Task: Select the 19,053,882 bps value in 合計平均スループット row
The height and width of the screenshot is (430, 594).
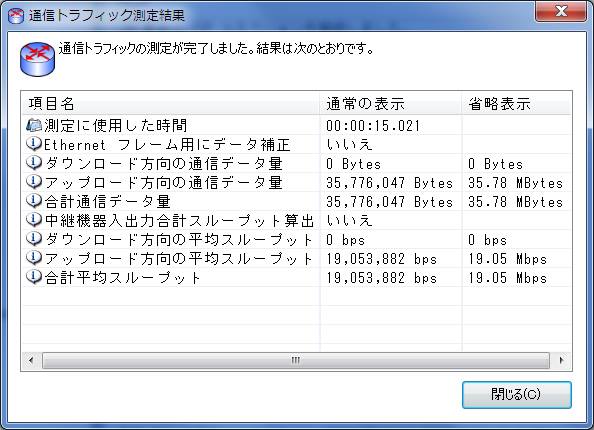Action: 381,278
